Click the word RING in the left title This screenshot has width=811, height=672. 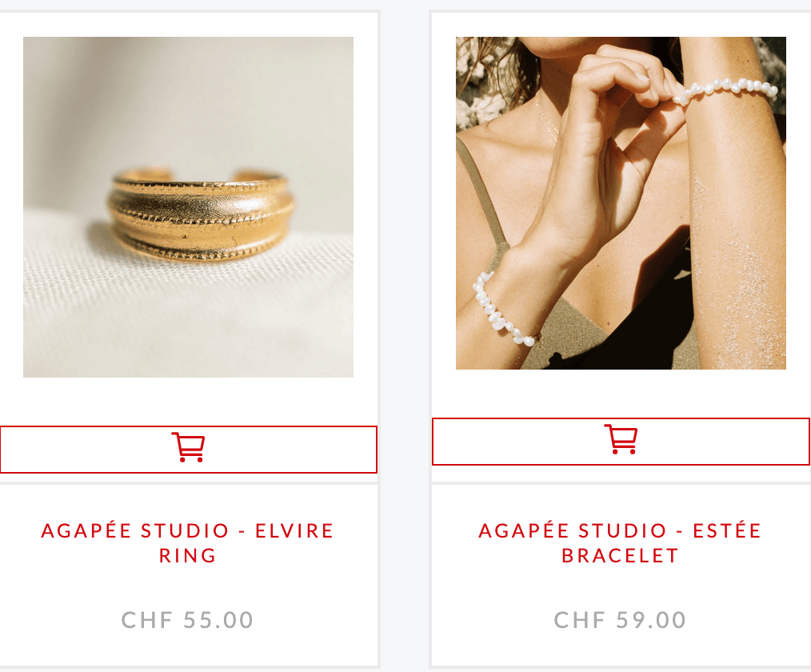pos(188,556)
